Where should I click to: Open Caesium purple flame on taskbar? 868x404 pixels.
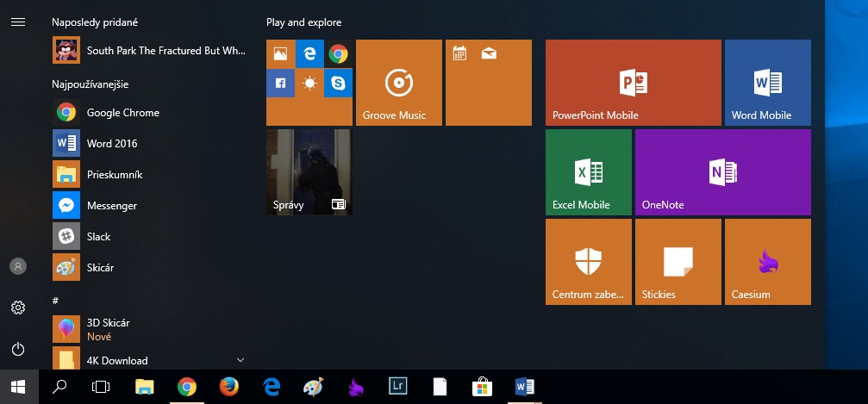355,387
